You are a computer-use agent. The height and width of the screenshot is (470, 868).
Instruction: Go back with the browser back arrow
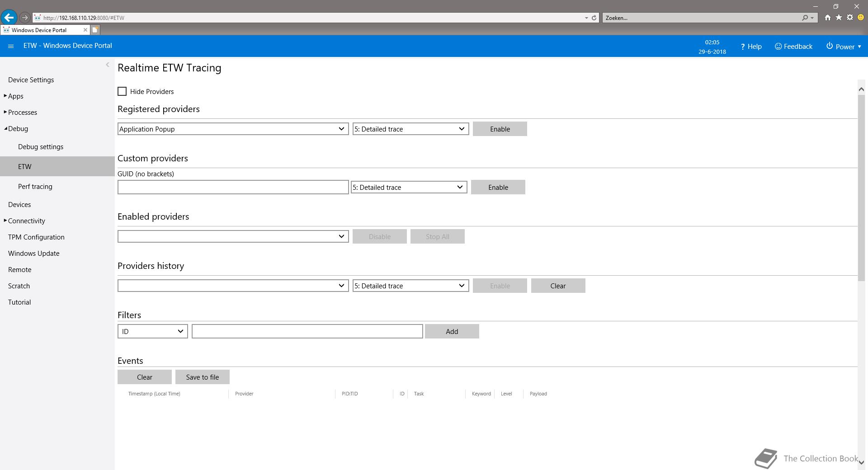pos(9,18)
